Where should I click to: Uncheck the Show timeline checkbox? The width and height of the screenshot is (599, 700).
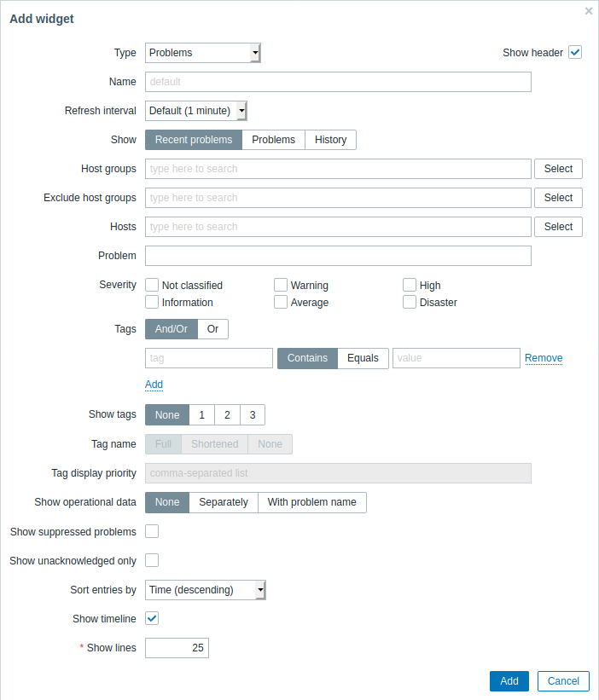(152, 618)
